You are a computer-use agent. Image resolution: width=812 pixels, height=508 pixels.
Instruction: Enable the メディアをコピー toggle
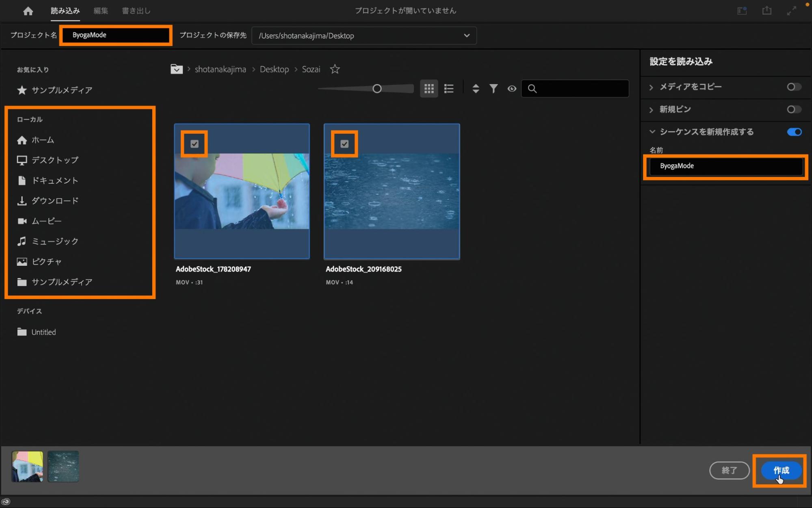pyautogui.click(x=794, y=87)
